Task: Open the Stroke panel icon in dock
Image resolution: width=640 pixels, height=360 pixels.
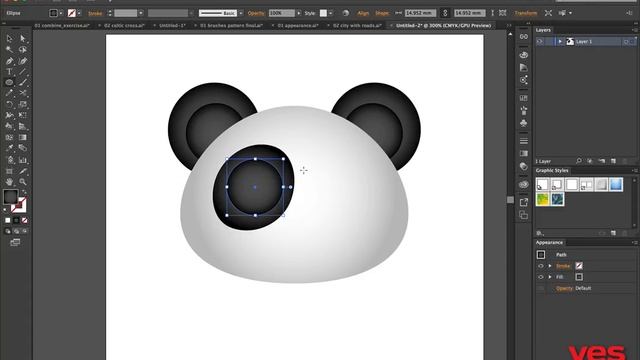Action: (524, 141)
